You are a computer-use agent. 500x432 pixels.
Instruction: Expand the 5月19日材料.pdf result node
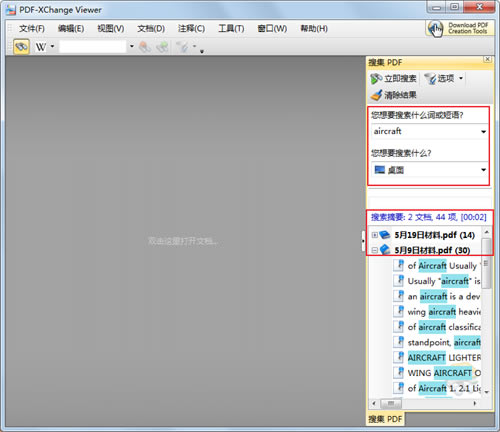click(x=375, y=235)
